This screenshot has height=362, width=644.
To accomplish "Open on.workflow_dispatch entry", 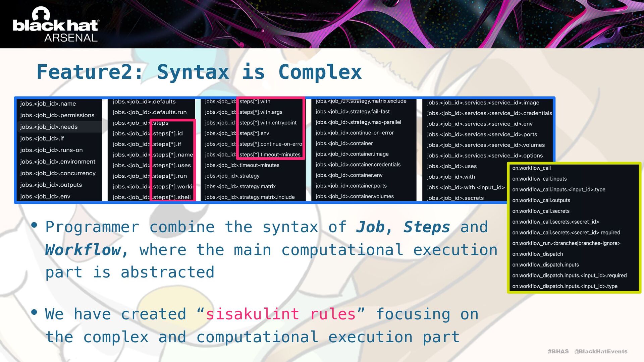I will tap(537, 254).
